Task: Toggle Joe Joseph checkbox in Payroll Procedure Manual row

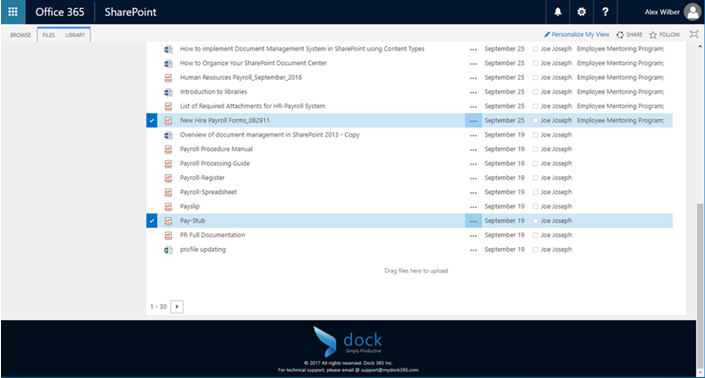Action: (535, 149)
